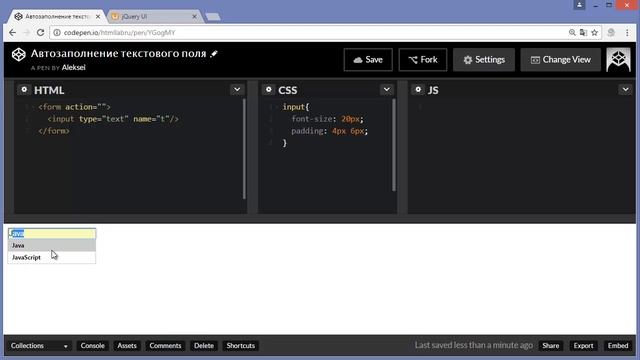Open the Comments section
This screenshot has width=640, height=360.
pos(165,346)
